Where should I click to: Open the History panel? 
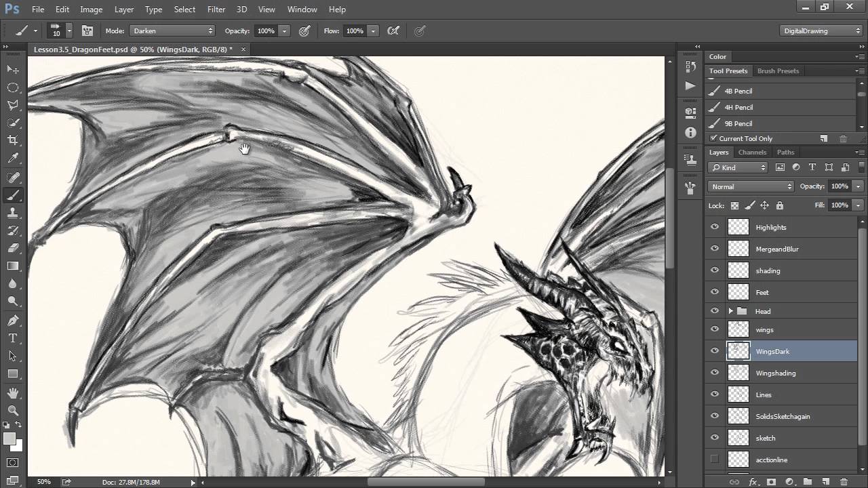tap(690, 65)
